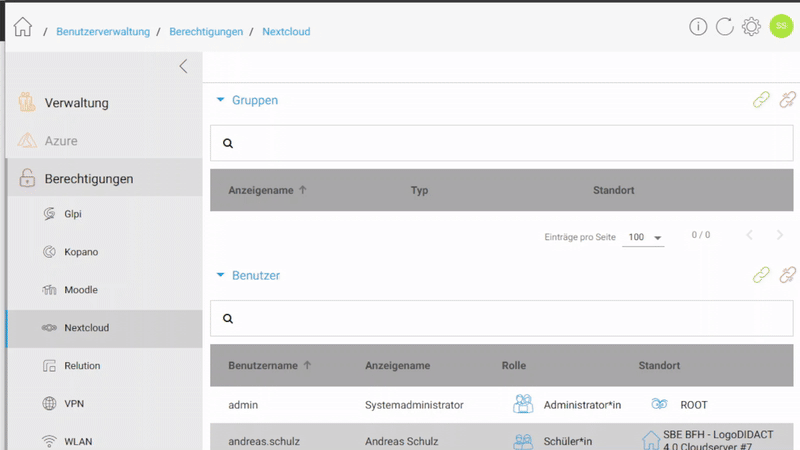This screenshot has height=450, width=800.
Task: Click the green SS user avatar
Action: [781, 27]
